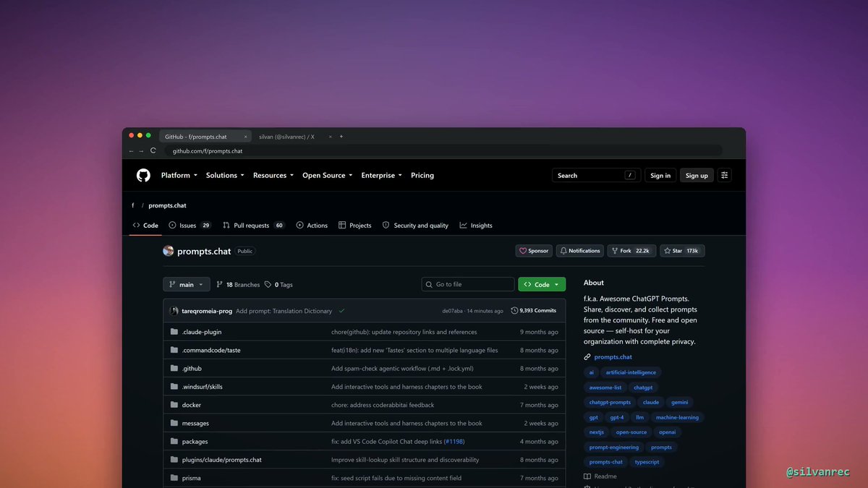The image size is (868, 488).
Task: Expand the Open Source dropdown
Action: (328, 175)
